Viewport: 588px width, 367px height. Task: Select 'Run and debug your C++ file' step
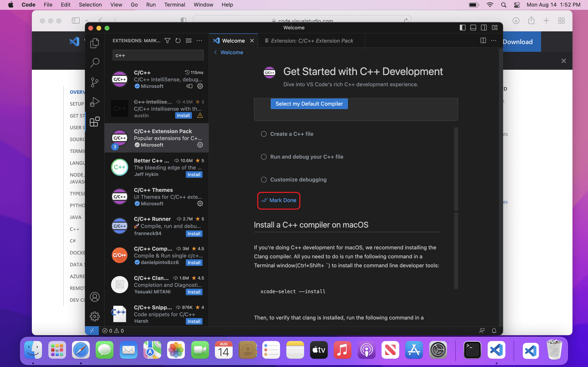click(306, 157)
